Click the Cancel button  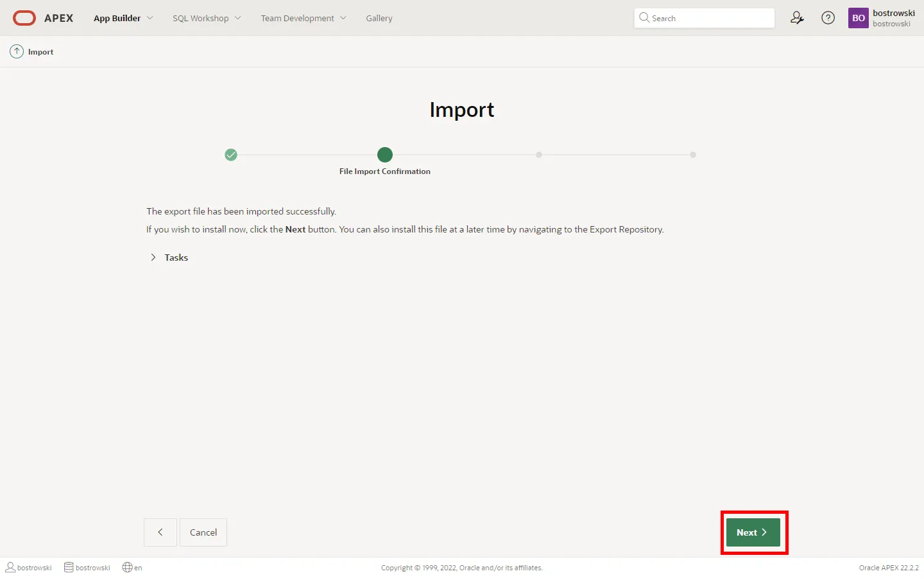point(203,532)
